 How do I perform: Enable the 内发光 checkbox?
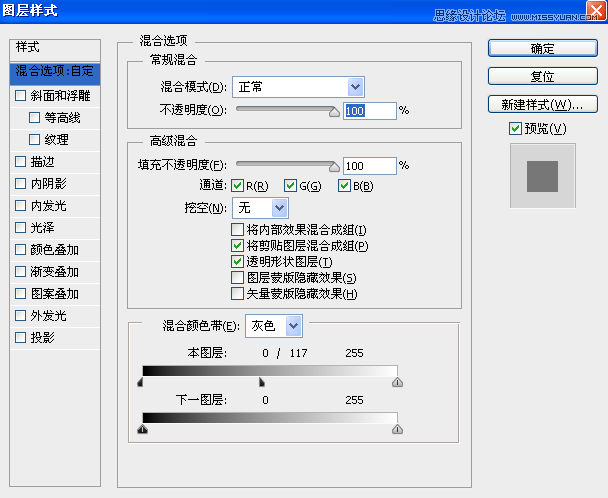point(21,206)
